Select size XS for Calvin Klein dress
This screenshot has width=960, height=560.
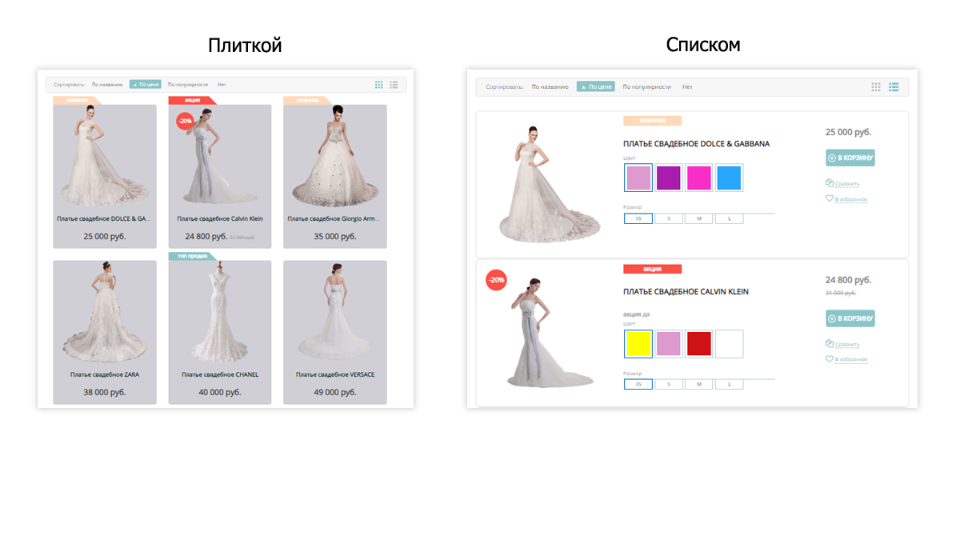(638, 384)
